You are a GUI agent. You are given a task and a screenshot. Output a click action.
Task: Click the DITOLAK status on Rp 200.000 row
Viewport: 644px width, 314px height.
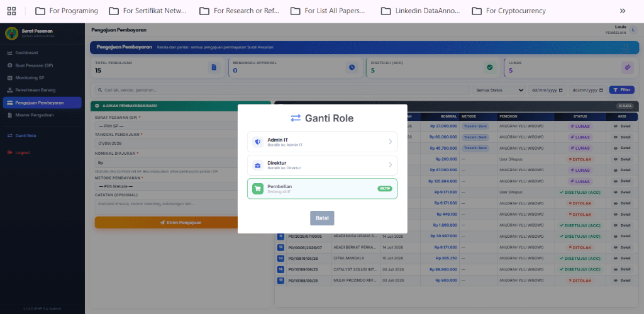pyautogui.click(x=580, y=159)
